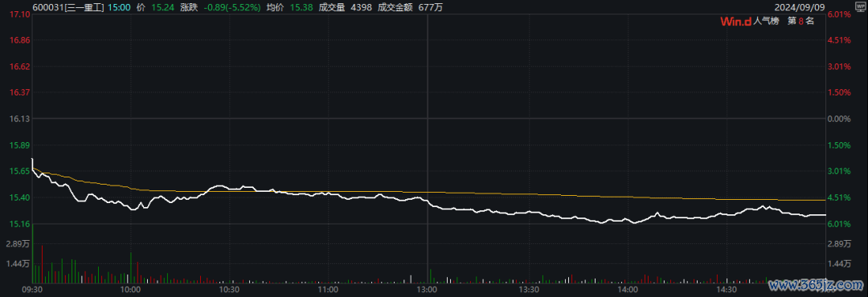The image size is (868, 297).
Task: Click the 15.65 price axis label
Action: tap(18, 172)
